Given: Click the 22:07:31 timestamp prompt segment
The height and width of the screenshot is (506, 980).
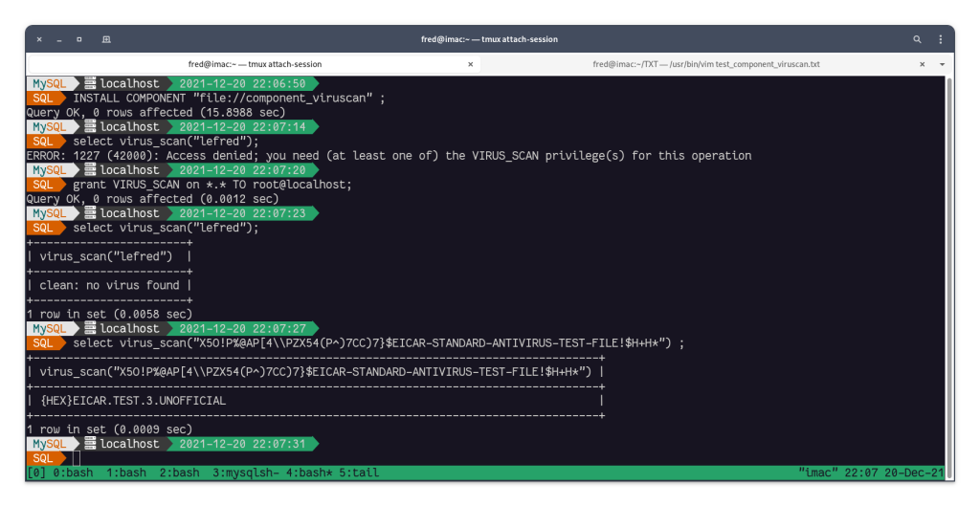Looking at the screenshot, I should (x=243, y=444).
